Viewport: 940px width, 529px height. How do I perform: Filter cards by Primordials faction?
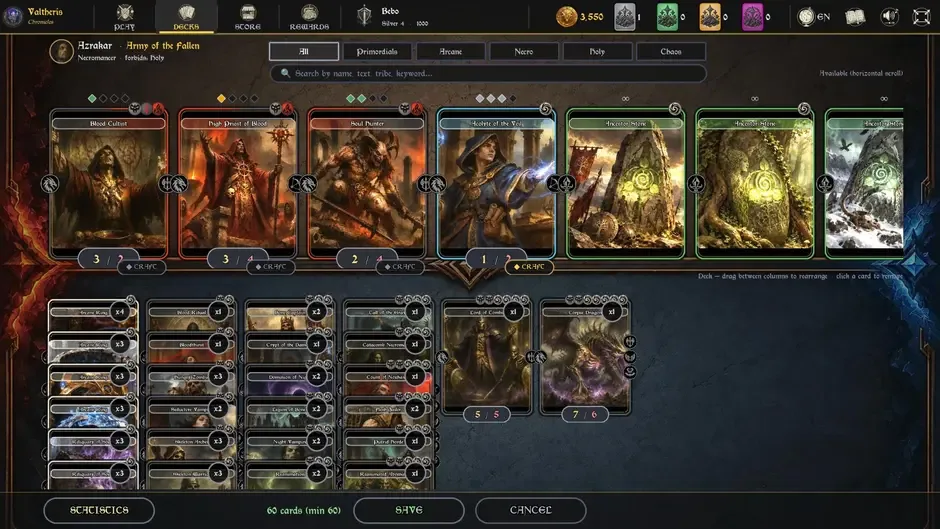pos(377,52)
